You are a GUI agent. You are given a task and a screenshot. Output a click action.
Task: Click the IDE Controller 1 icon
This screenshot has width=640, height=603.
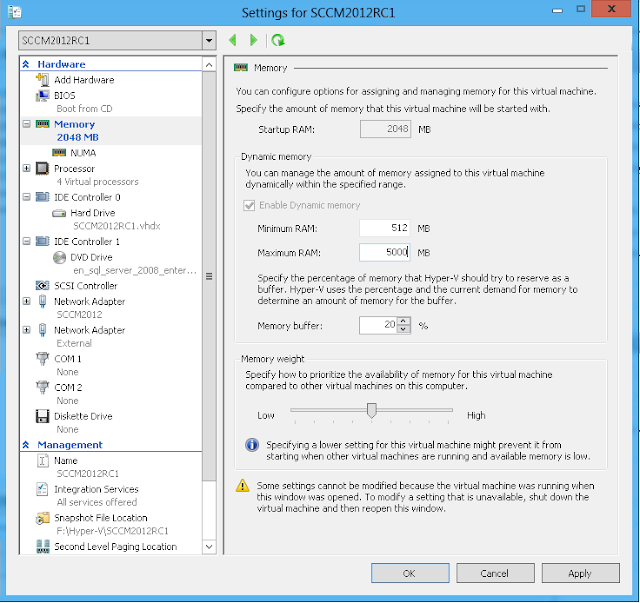click(42, 241)
